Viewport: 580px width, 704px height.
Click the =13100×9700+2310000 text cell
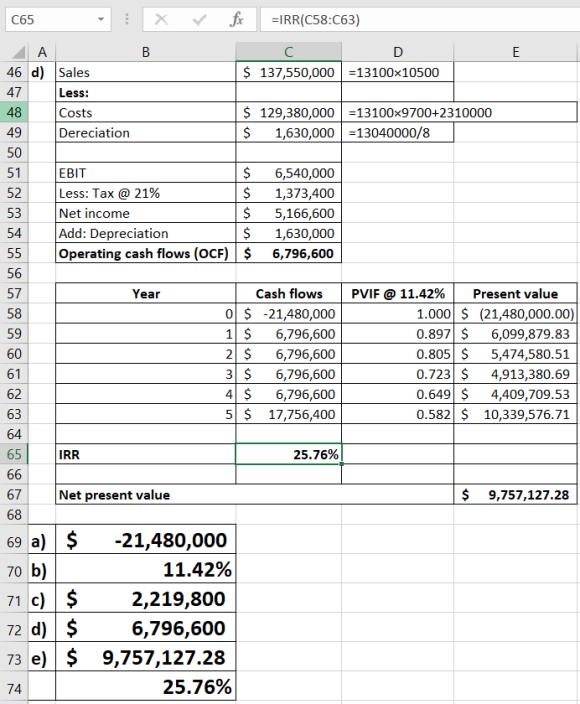[x=459, y=113]
